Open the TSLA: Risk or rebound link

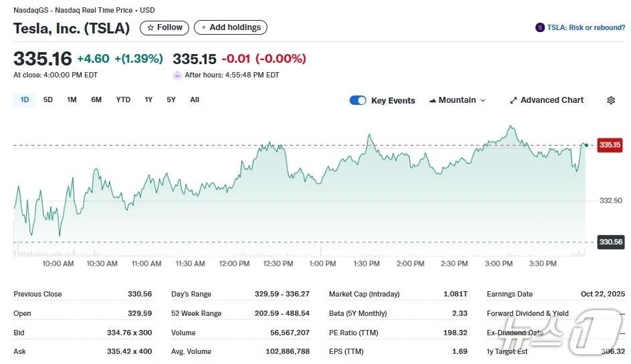586,27
